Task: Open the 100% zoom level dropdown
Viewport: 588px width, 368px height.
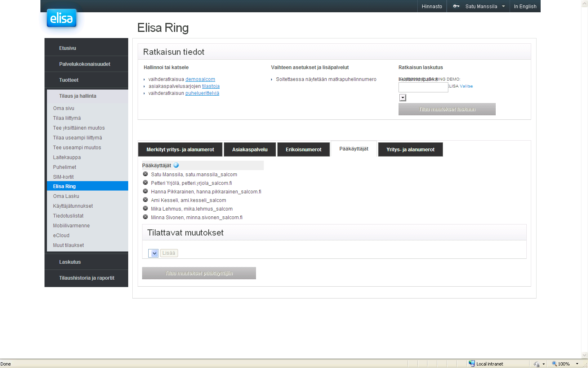Action: [577, 364]
